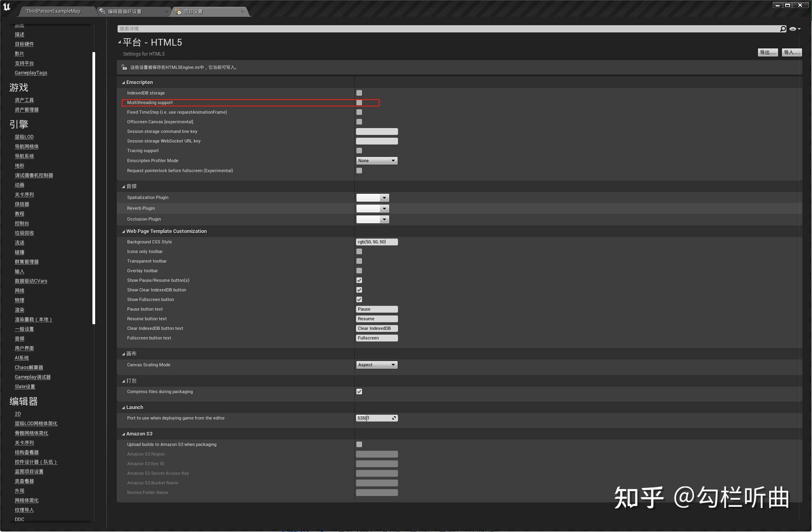
Task: Collapse the Web Page Template Customization section
Action: coord(123,231)
